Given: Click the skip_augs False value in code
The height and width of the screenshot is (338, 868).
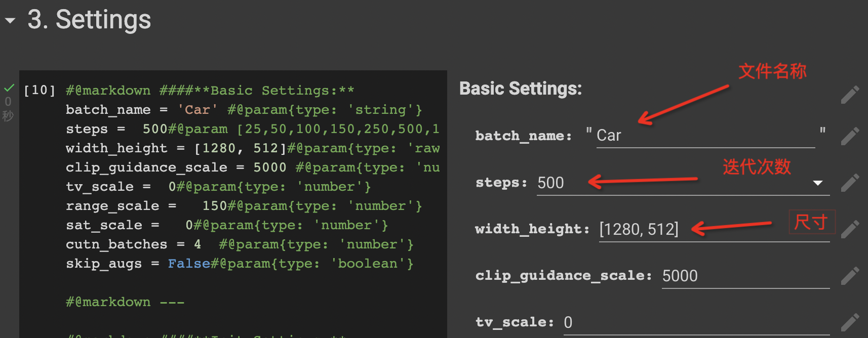Looking at the screenshot, I should coord(188,264).
